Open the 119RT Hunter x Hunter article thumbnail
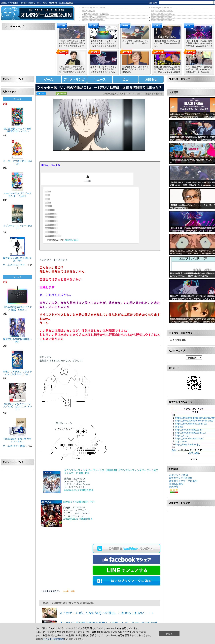This screenshot has width=215, height=644. pos(103,32)
